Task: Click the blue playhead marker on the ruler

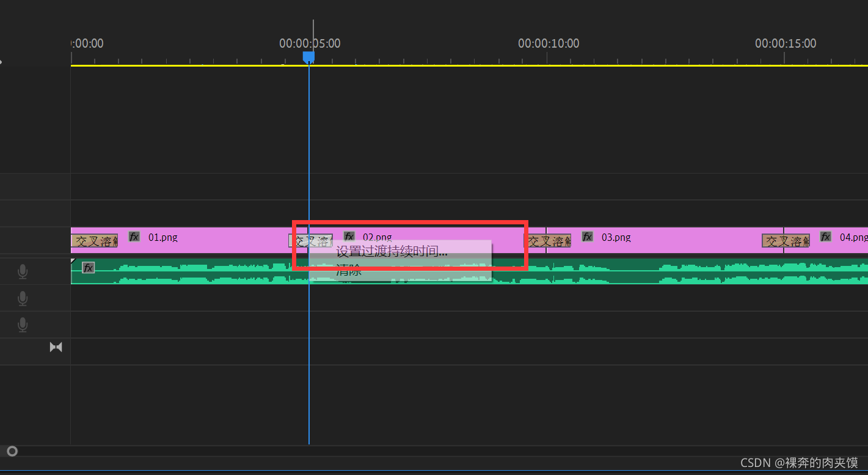Action: [309, 57]
